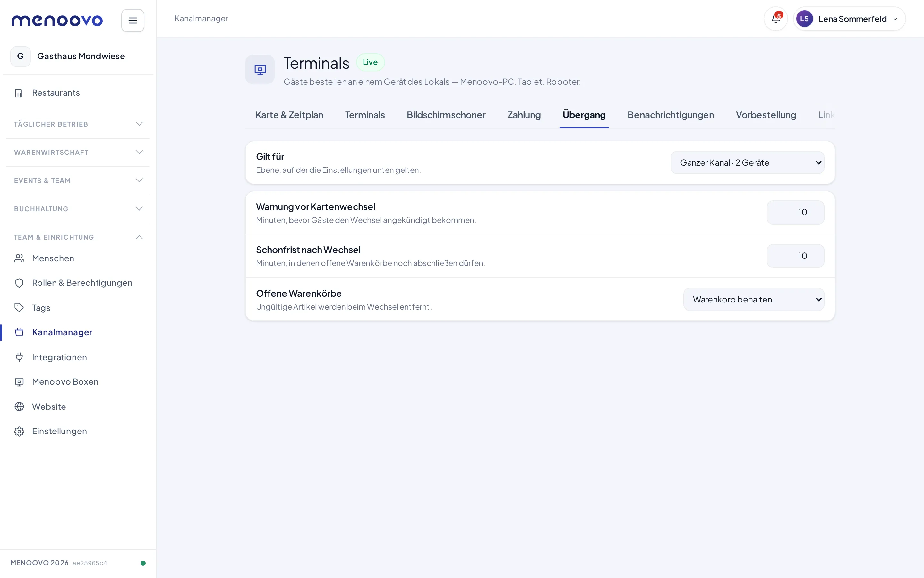924x578 pixels.
Task: Collapse the Team & Einrichtung section
Action: click(78, 237)
